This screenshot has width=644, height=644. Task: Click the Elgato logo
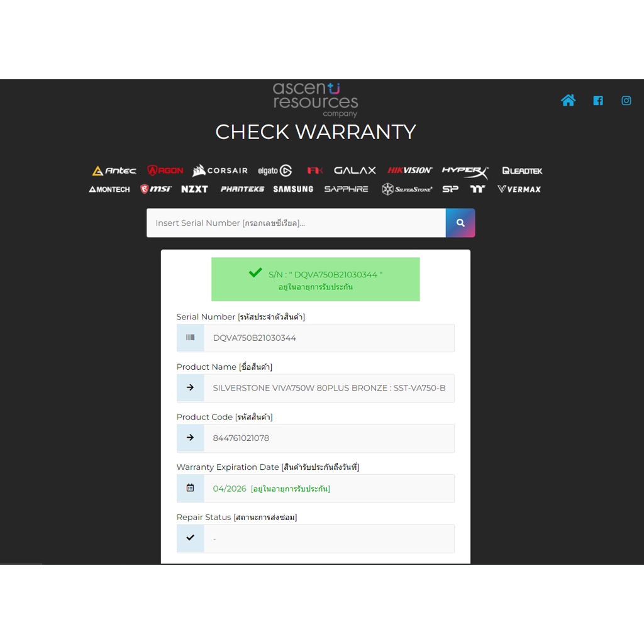[x=275, y=170]
